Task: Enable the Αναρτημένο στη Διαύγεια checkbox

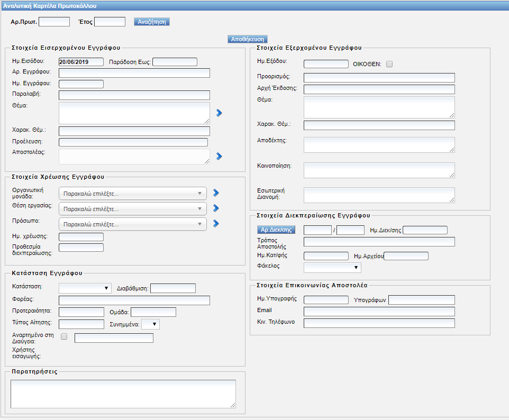Action: 65,336
